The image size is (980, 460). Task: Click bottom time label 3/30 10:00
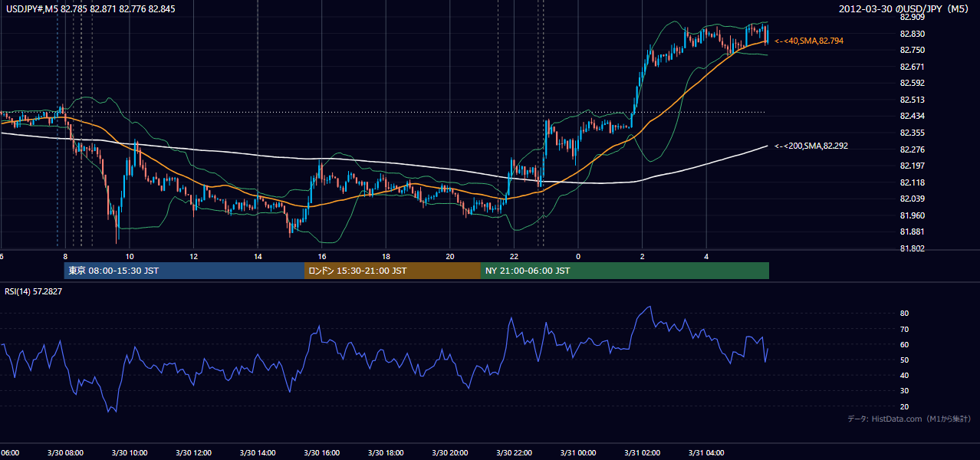tap(129, 453)
